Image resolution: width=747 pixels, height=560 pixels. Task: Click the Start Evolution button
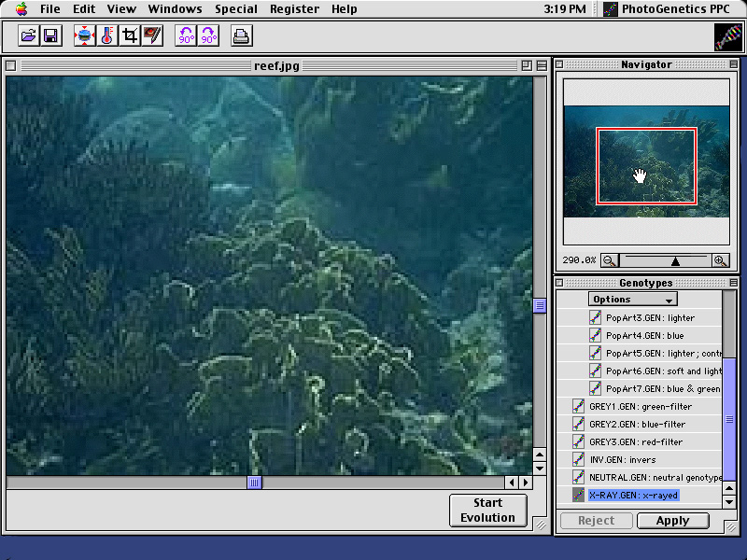[487, 511]
